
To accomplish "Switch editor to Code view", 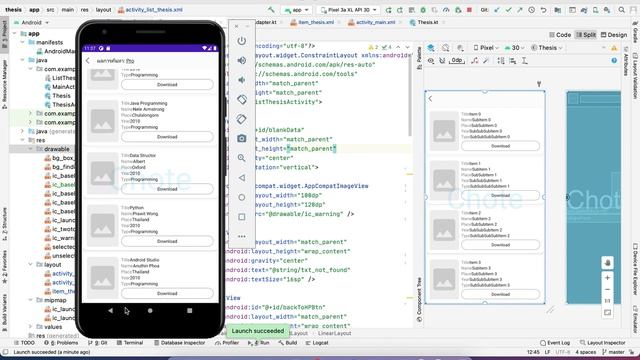I will (560, 35).
